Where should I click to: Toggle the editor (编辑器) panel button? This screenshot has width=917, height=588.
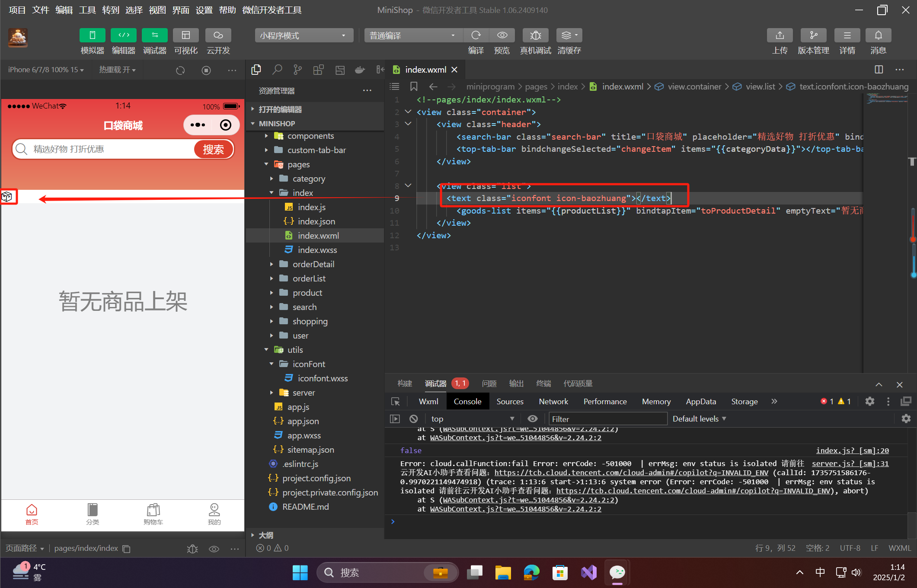pyautogui.click(x=123, y=35)
